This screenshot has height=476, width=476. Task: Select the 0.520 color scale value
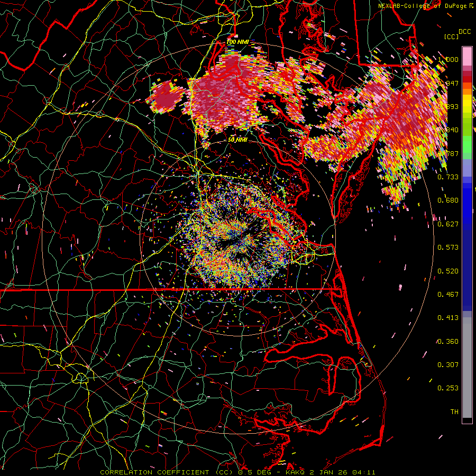[448, 271]
